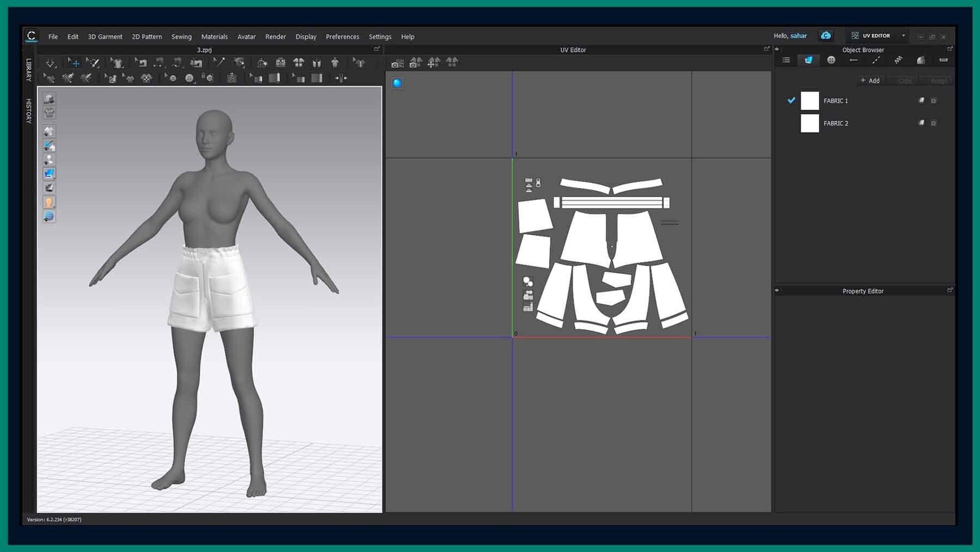The image size is (980, 552).
Task: Expand the LIBRARY side panel
Action: click(x=28, y=70)
